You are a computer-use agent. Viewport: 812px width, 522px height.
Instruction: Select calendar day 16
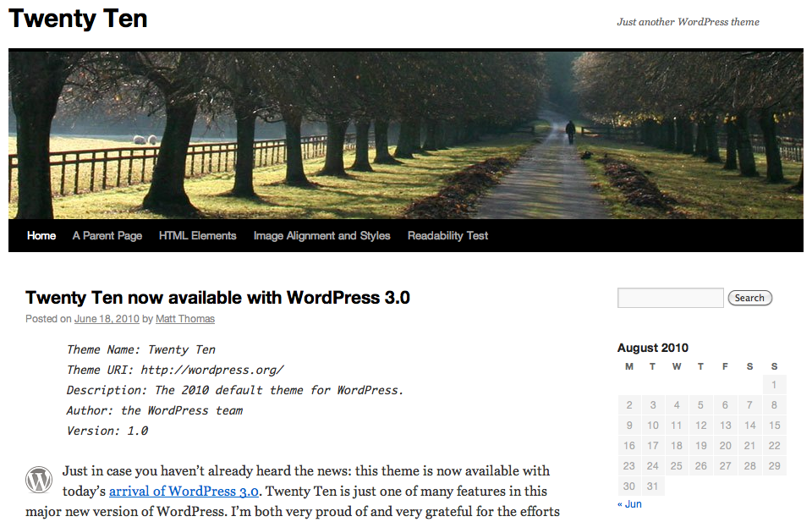point(629,445)
